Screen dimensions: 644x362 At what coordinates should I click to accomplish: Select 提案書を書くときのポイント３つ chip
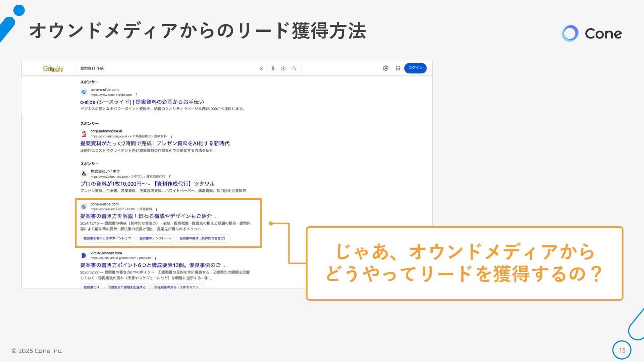click(x=107, y=238)
